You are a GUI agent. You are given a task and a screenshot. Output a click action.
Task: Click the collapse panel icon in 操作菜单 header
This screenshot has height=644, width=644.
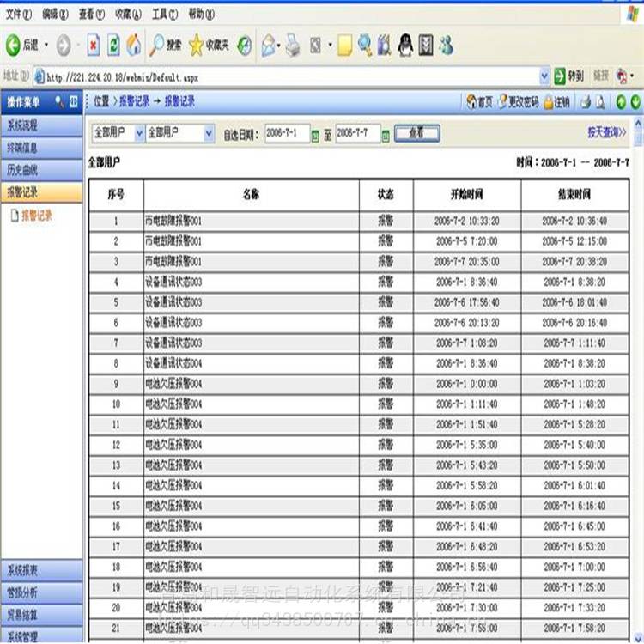pos(74,101)
